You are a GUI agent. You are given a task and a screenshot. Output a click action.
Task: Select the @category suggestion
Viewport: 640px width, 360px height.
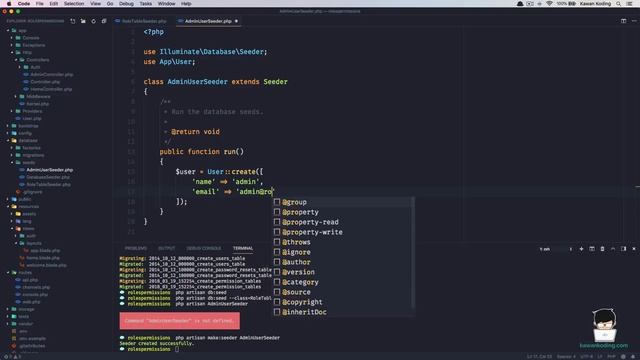pyautogui.click(x=343, y=282)
